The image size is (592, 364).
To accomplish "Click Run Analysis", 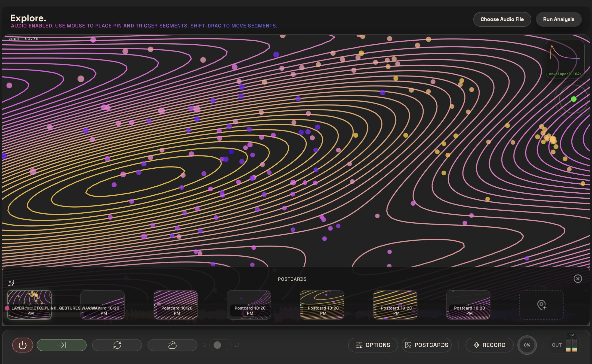I will pos(558,19).
